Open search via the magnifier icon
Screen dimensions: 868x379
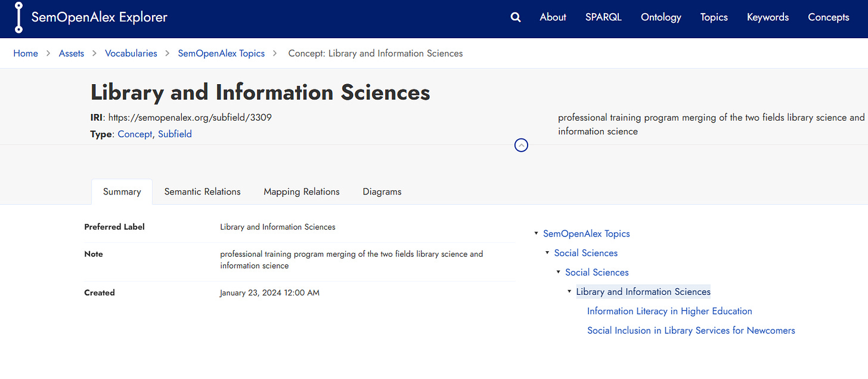click(x=516, y=17)
